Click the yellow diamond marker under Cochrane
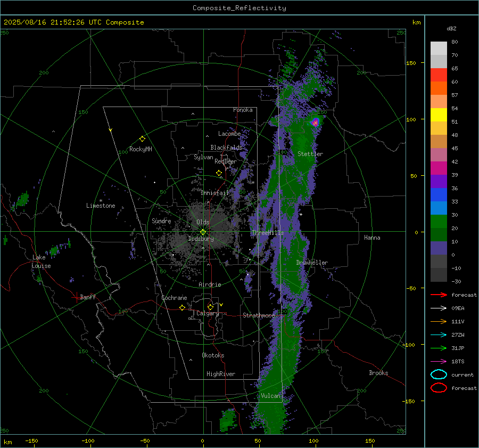Screen dimensions: 479x448 (183, 307)
